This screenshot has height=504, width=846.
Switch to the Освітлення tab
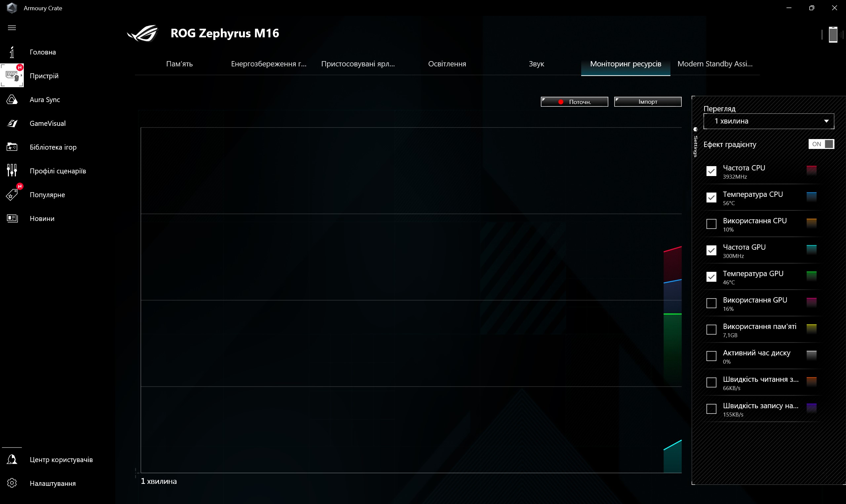click(447, 64)
